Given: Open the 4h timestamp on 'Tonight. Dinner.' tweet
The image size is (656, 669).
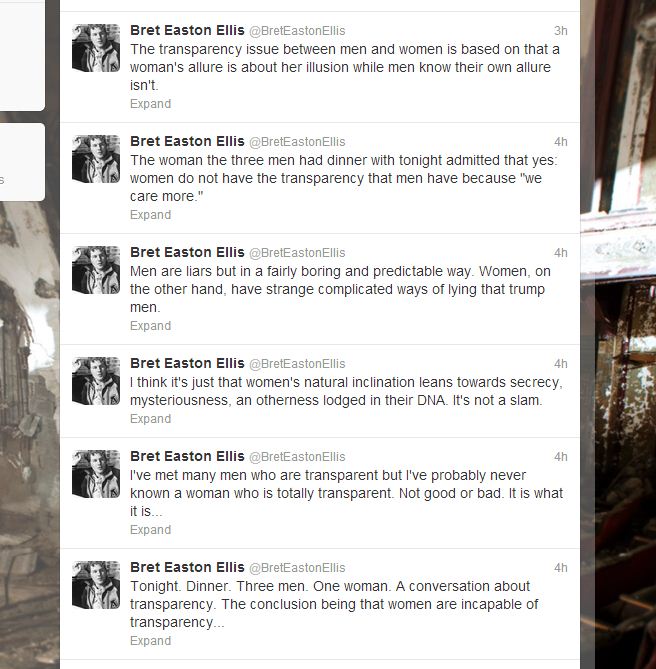Looking at the screenshot, I should point(560,567).
